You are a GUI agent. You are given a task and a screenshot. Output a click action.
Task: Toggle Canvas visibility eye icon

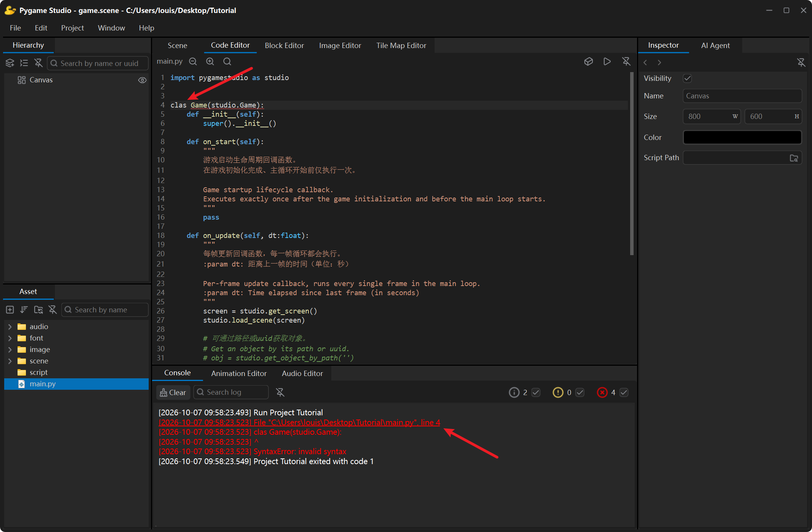[142, 80]
